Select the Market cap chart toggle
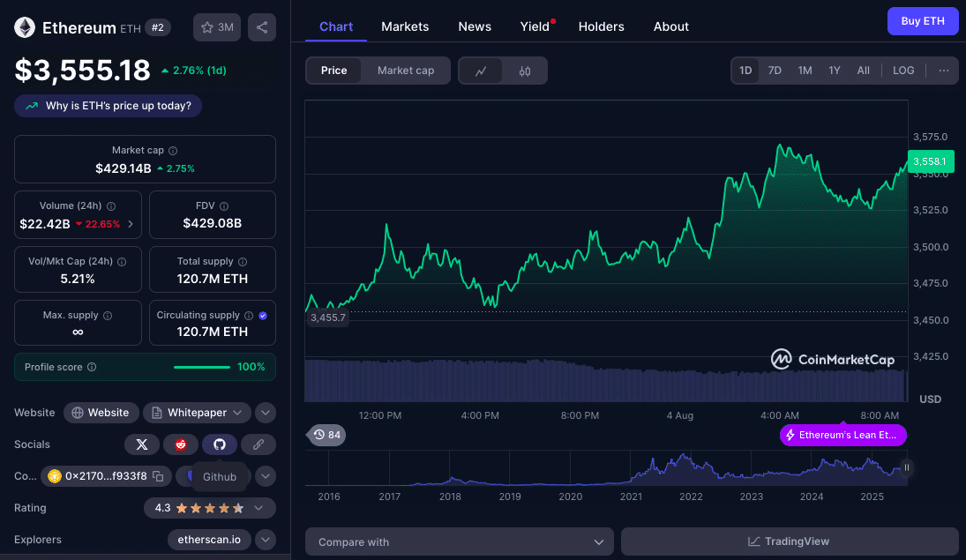 pos(406,71)
